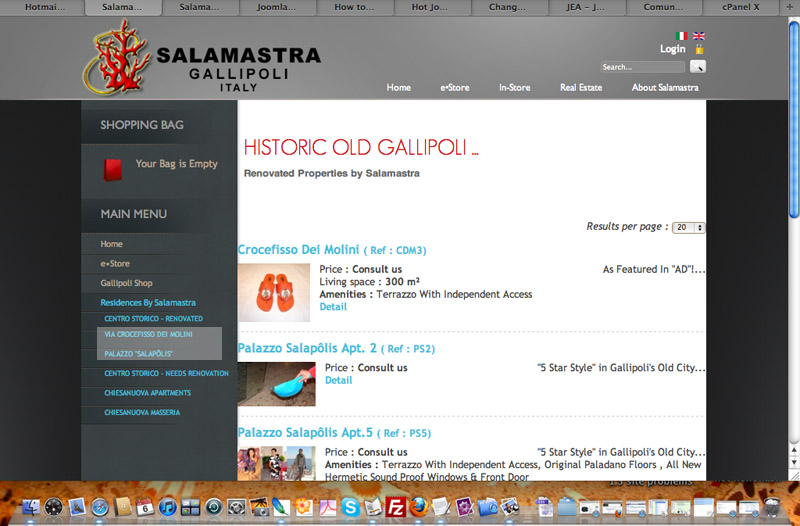Open the orange flower app icon
The image size is (800, 526).
point(304,507)
